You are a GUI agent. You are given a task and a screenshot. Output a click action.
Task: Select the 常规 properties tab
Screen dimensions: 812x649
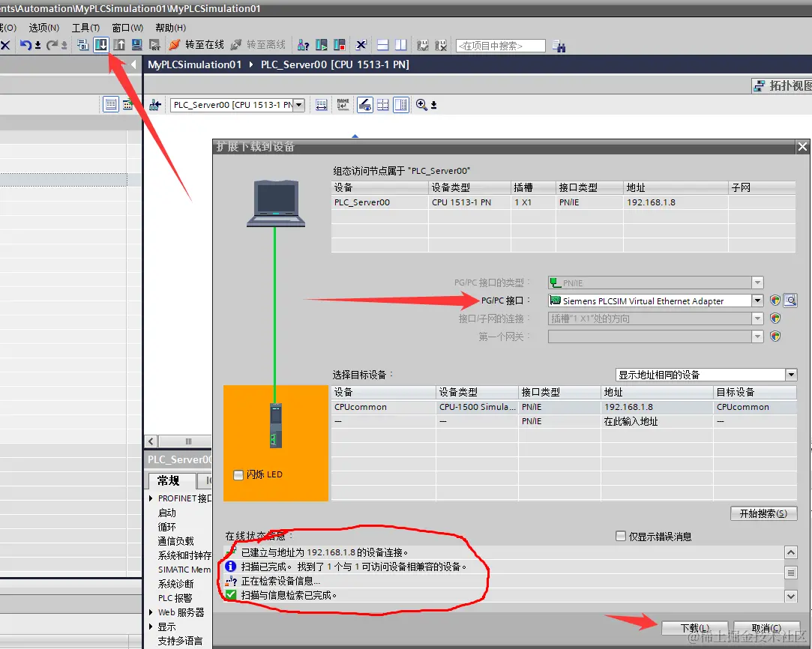pyautogui.click(x=172, y=481)
